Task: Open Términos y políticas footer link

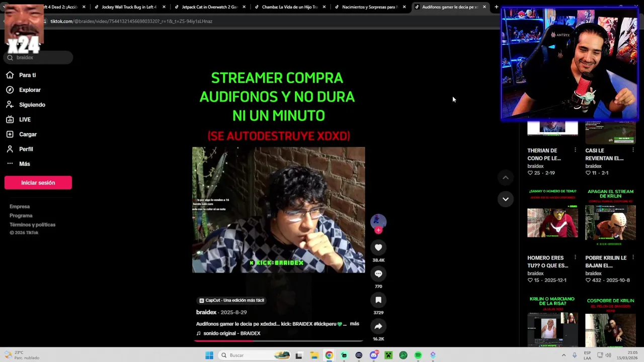Action: click(x=32, y=225)
